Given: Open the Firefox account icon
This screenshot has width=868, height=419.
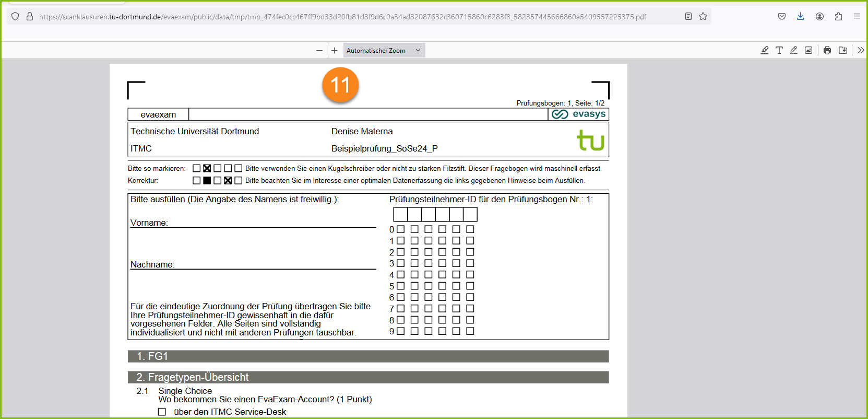Looking at the screenshot, I should coord(819,16).
